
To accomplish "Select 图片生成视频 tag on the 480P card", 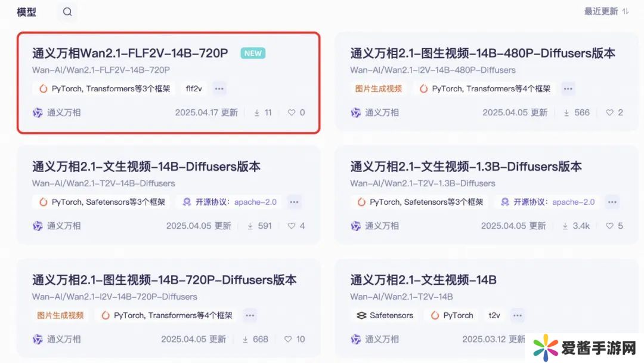I will [x=379, y=89].
